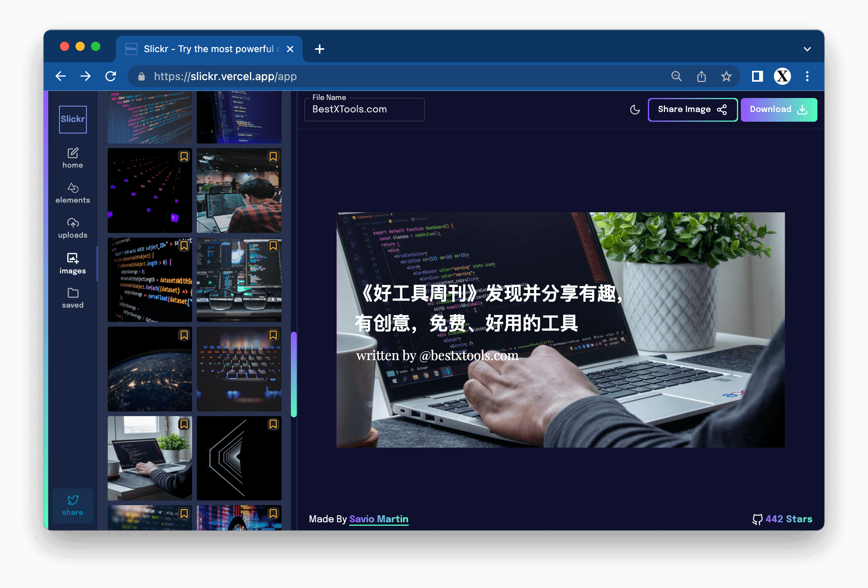Image resolution: width=868 pixels, height=588 pixels.
Task: Open the elements panel
Action: click(73, 193)
